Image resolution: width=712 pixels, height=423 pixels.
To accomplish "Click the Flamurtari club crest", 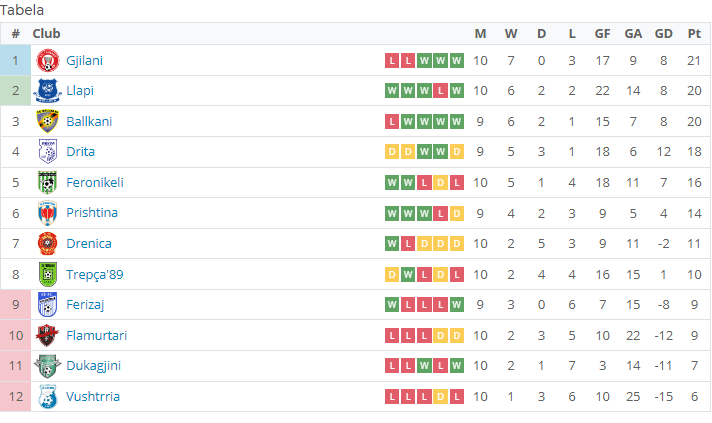I will point(47,335).
